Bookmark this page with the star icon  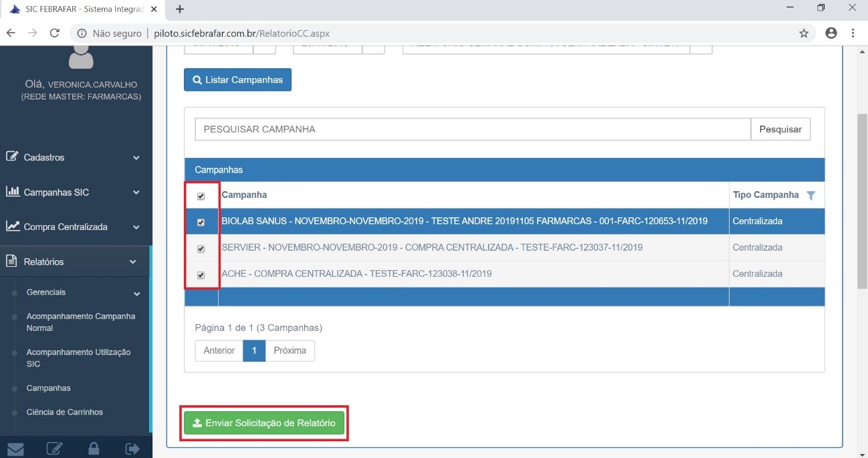click(x=804, y=33)
